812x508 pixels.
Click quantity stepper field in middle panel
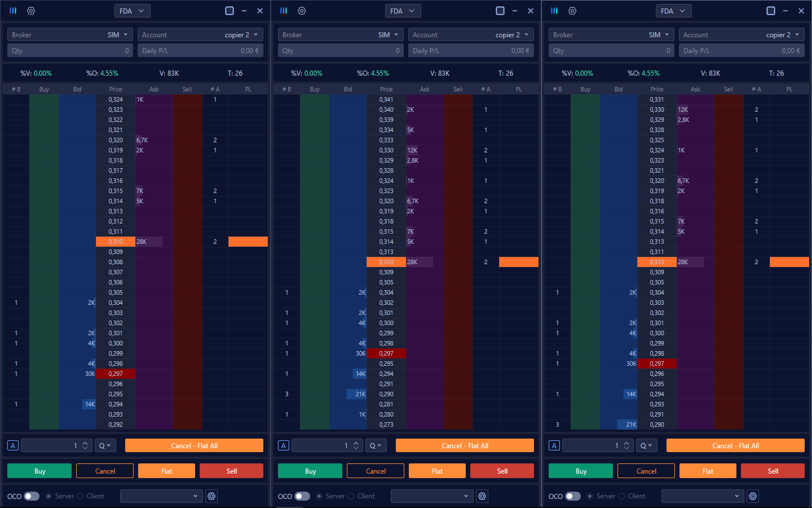pos(327,445)
